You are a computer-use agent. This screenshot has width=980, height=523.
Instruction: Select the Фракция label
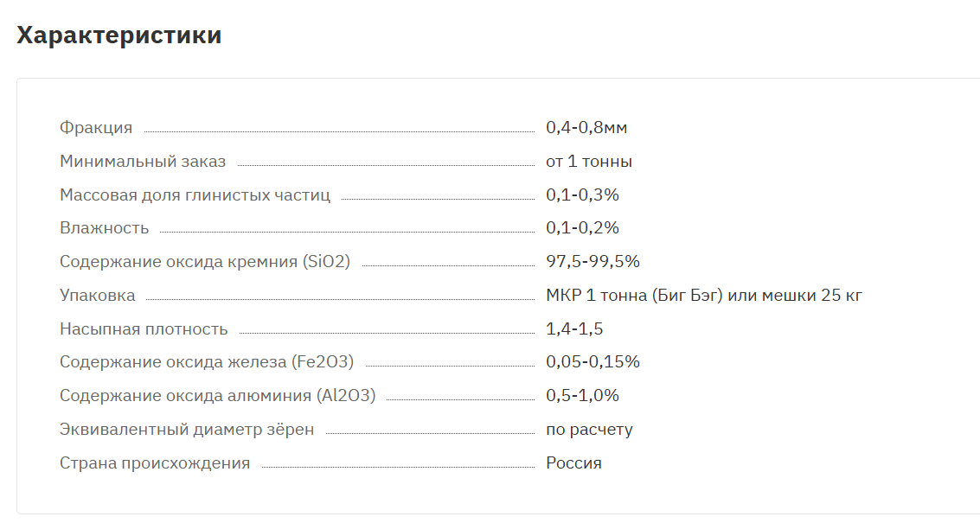pyautogui.click(x=96, y=127)
